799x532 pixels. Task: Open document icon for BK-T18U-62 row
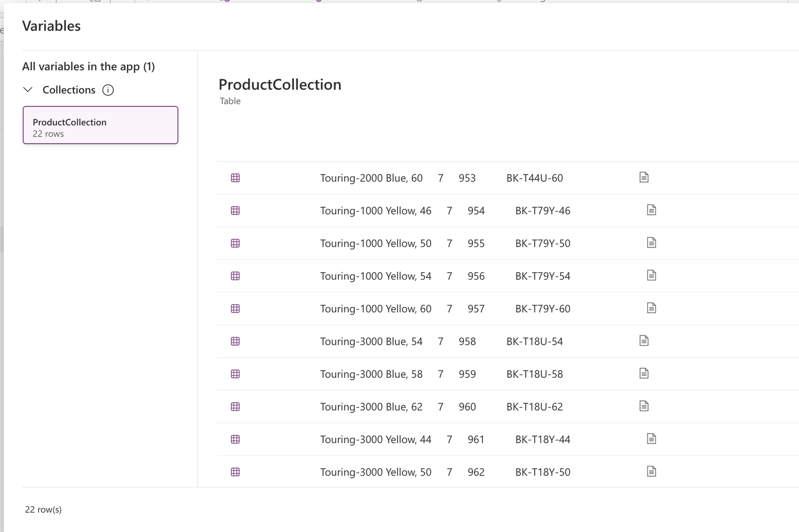(x=644, y=406)
